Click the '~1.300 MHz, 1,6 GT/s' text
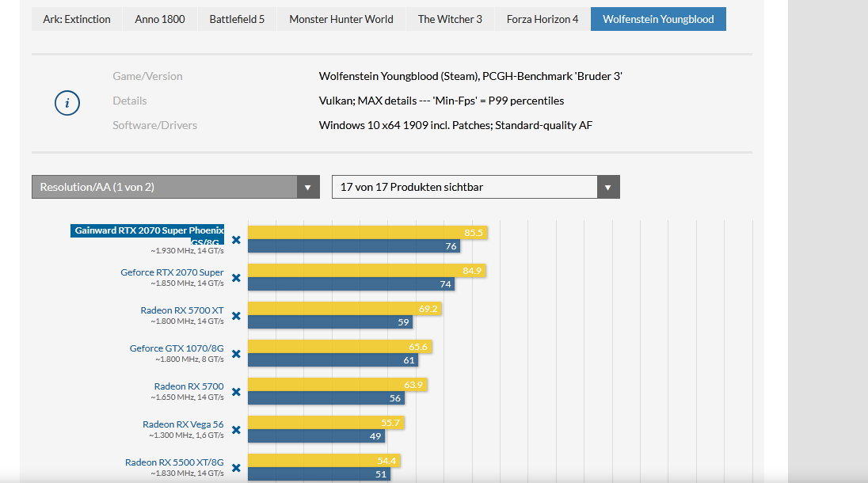This screenshot has width=868, height=483. [186, 435]
